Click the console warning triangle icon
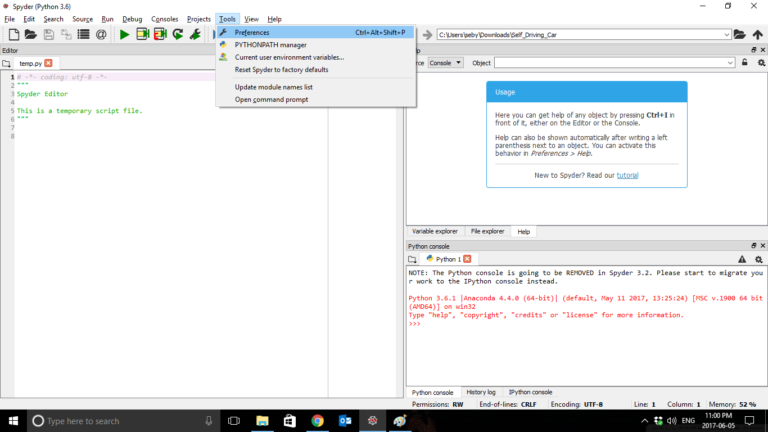768x432 pixels. [x=742, y=259]
